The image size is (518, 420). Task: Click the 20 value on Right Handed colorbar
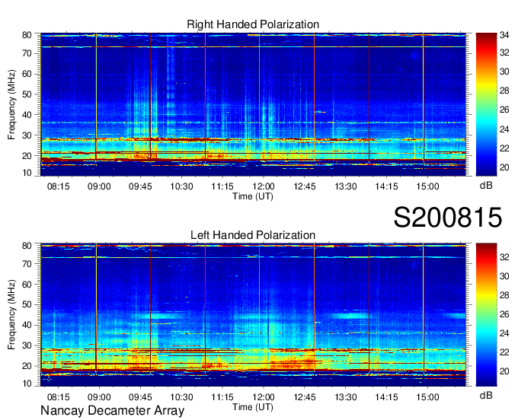coord(504,167)
